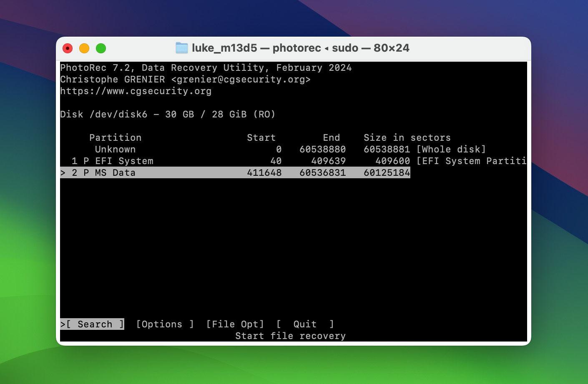Click the Disk /dev/disk6 line
588x384 pixels.
pos(168,114)
